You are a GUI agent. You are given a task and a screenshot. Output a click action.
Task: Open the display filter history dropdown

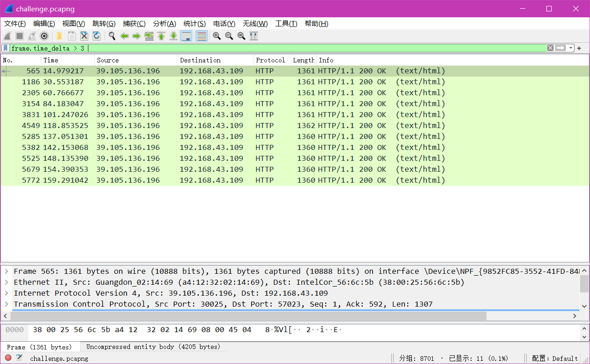pyautogui.click(x=571, y=48)
